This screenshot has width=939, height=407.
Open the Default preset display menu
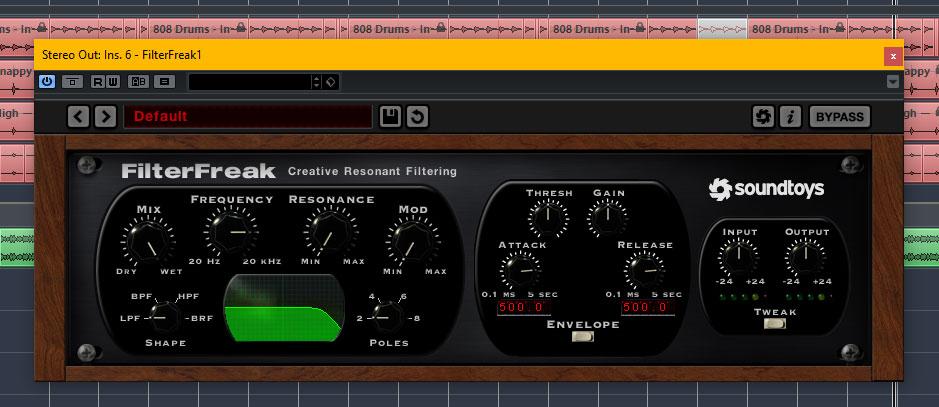(x=248, y=117)
